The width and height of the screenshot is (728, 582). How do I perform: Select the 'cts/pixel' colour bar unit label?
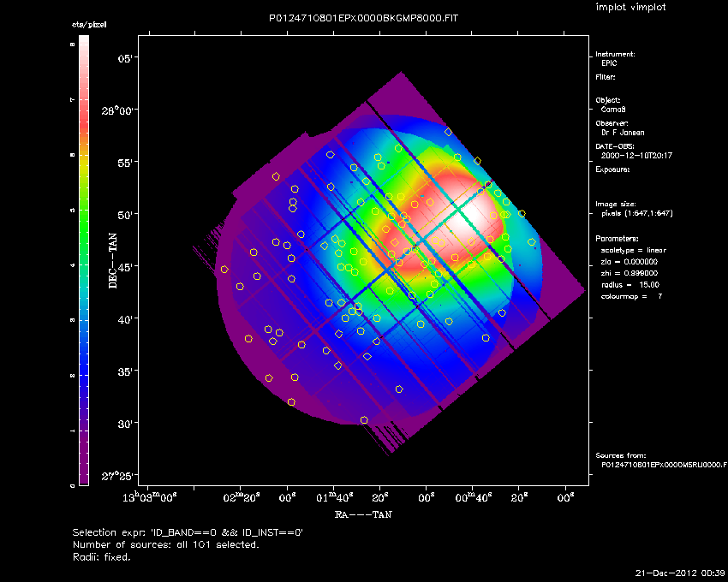point(89,25)
